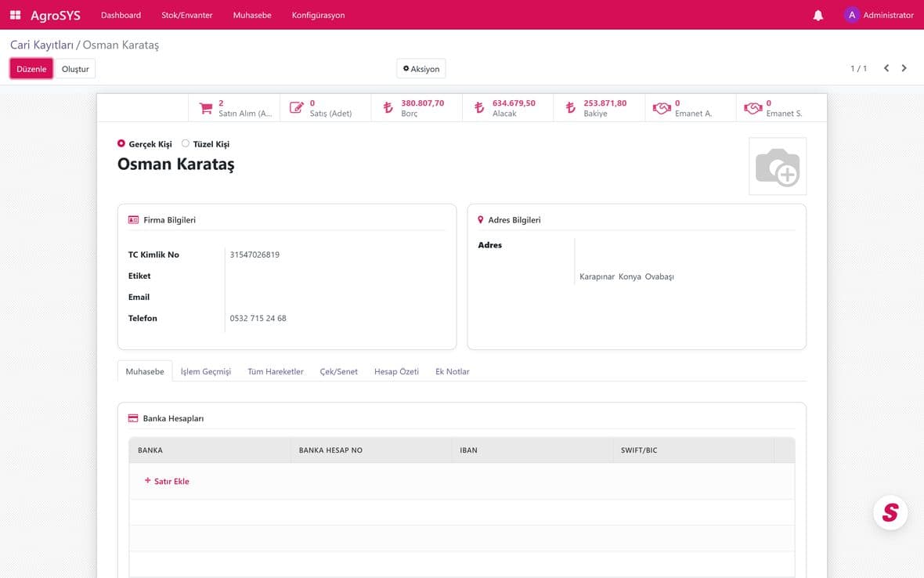This screenshot has height=578, width=924.
Task: Open the Muhasebe top menu
Action: tap(252, 15)
